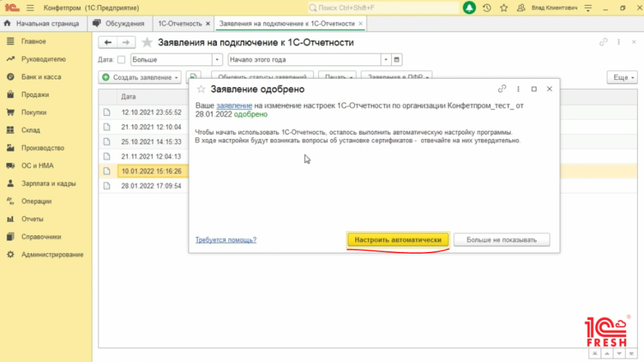The width and height of the screenshot is (644, 362).
Task: Add page to favorites star beside heading
Action: [147, 42]
